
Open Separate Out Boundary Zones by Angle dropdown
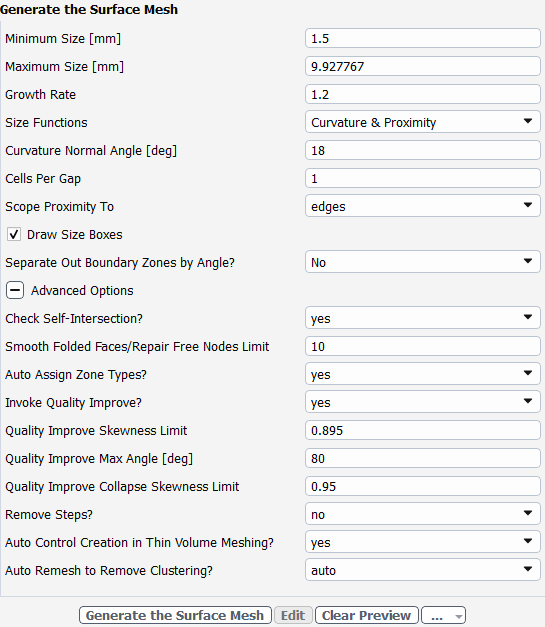423,262
